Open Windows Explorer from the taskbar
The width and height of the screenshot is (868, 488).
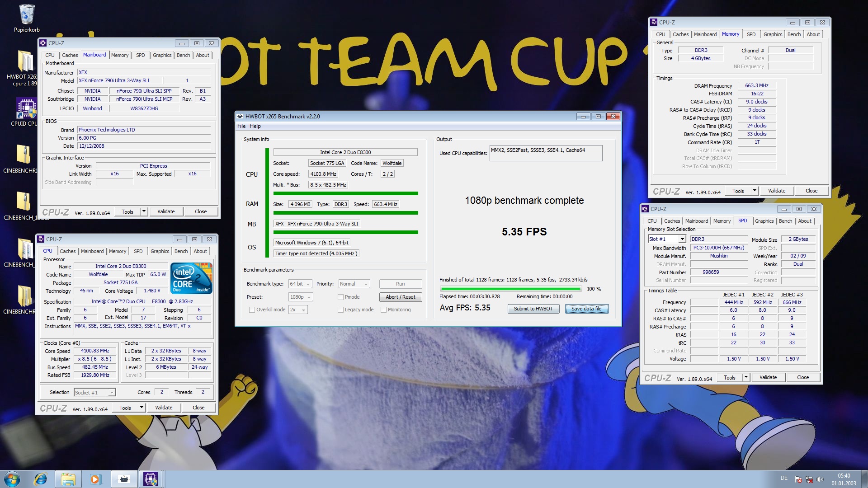point(68,479)
